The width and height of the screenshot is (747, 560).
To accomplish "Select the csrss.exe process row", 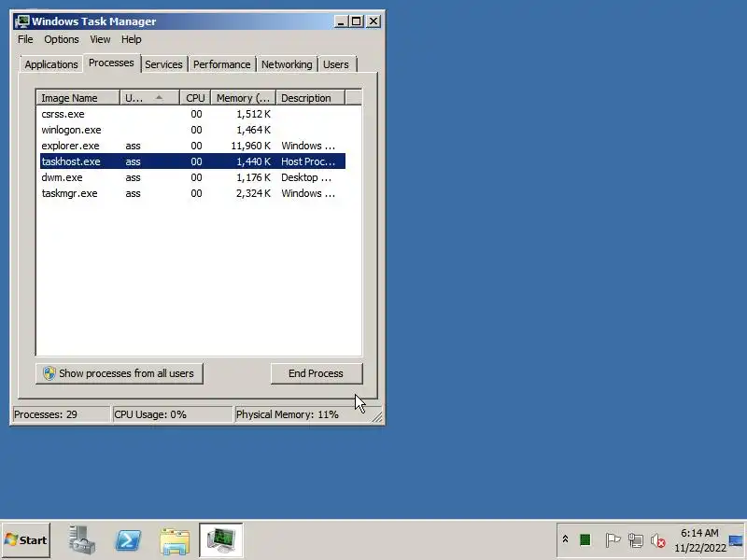I will click(192, 114).
